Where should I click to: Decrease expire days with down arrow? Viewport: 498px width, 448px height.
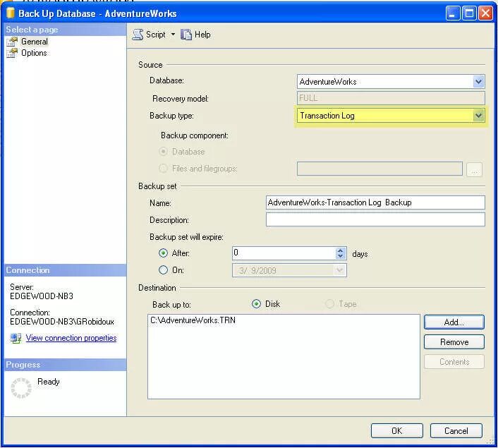tap(341, 256)
